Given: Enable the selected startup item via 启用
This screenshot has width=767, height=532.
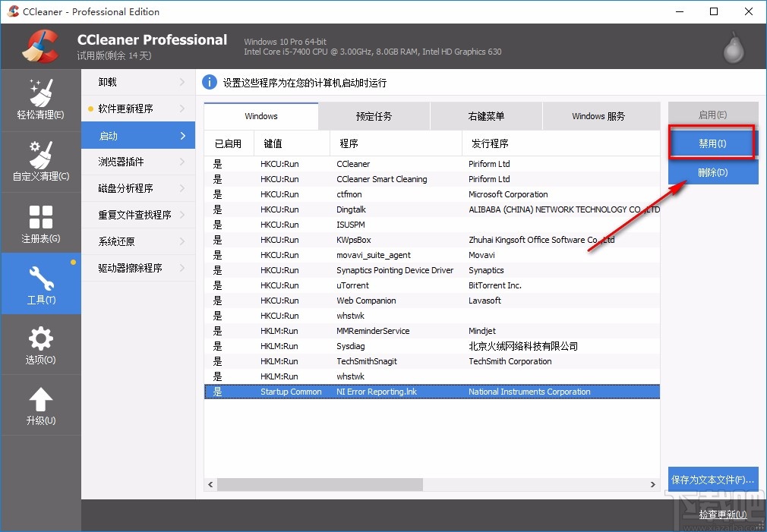Looking at the screenshot, I should point(712,114).
